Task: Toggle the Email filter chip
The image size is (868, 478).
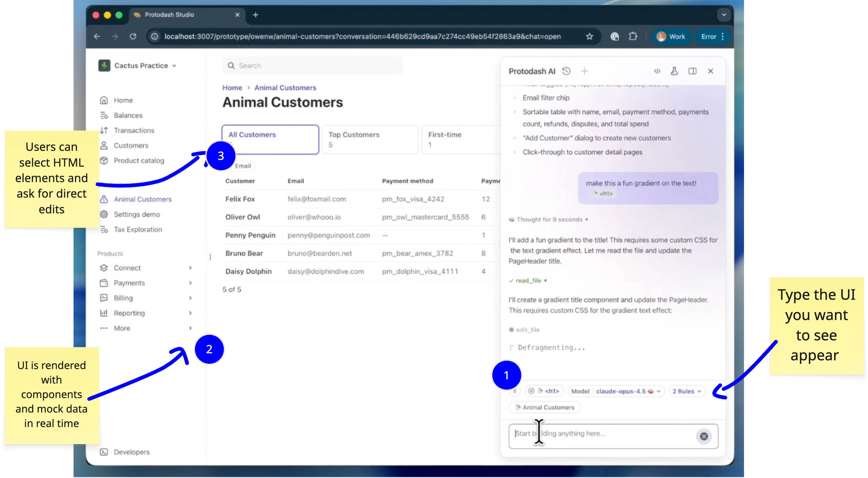Action: pos(243,166)
